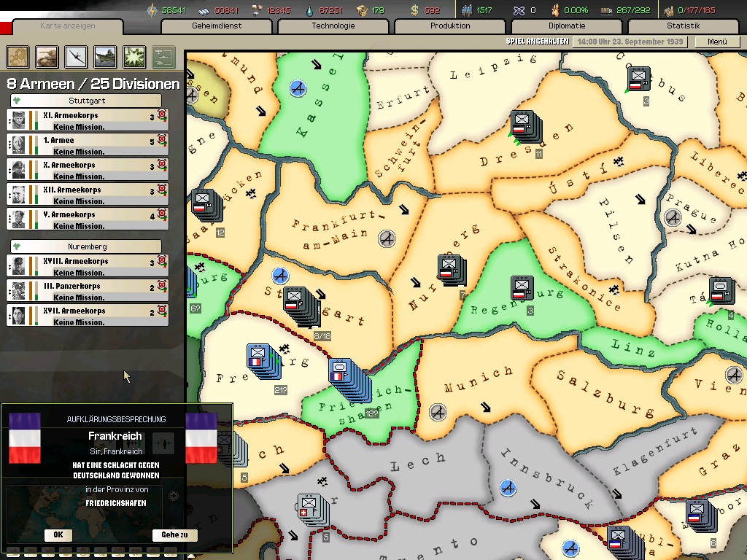Select the French army stack in Freiburg
This screenshot has width=747, height=560.
(x=263, y=360)
